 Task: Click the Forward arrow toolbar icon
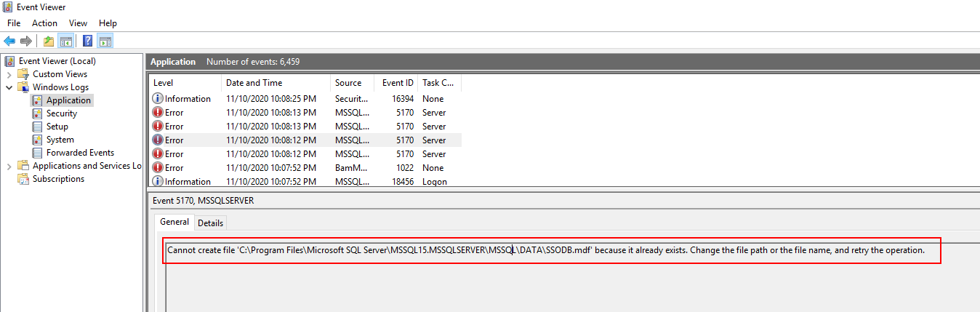click(x=26, y=41)
